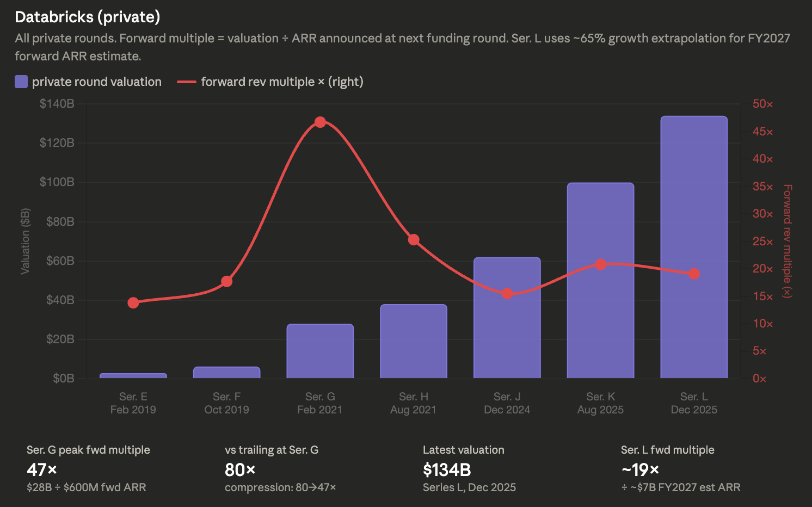Image resolution: width=812 pixels, height=507 pixels.
Task: Click the Ser. E Feb 2019 axis label
Action: point(133,403)
